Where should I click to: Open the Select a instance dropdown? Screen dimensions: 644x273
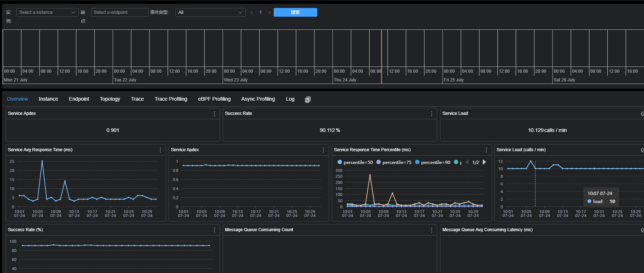tap(48, 12)
